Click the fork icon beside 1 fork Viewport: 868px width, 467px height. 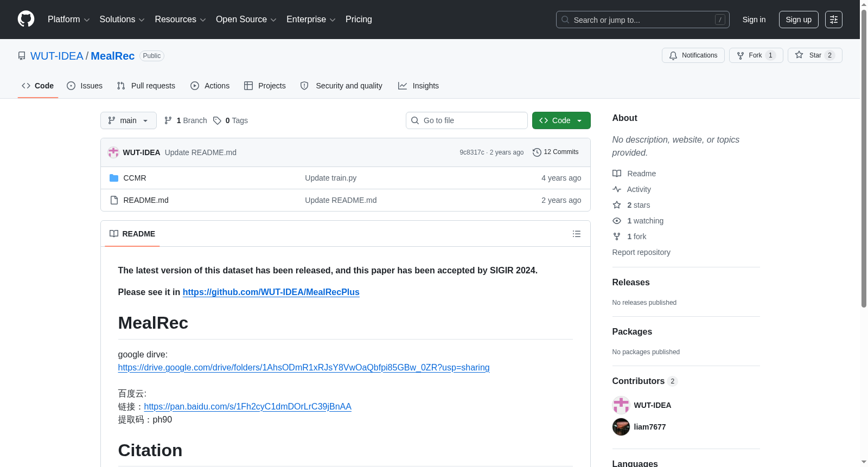[x=617, y=236]
